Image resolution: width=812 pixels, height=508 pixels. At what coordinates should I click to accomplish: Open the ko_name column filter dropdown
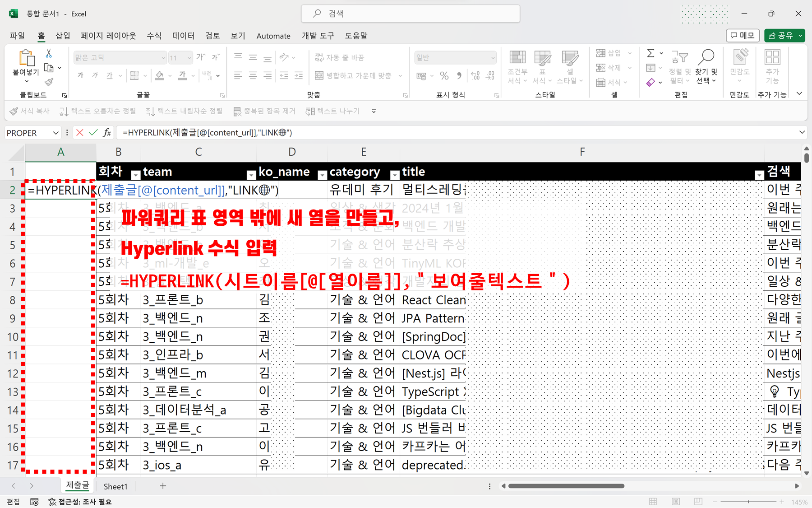click(x=322, y=175)
